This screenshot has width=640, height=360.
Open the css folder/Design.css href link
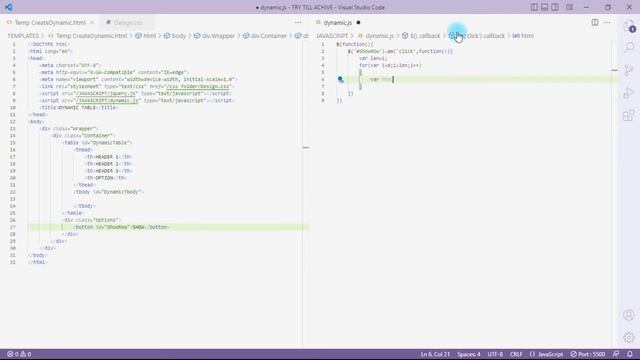click(198, 87)
